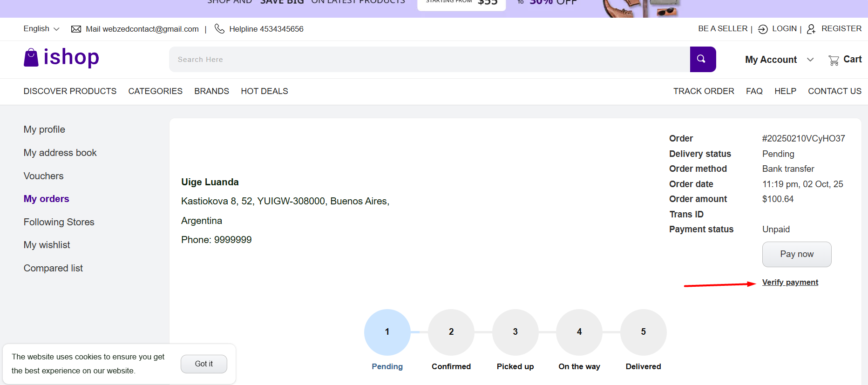Click the Search Here input field
Image resolution: width=868 pixels, height=385 pixels.
(x=428, y=60)
